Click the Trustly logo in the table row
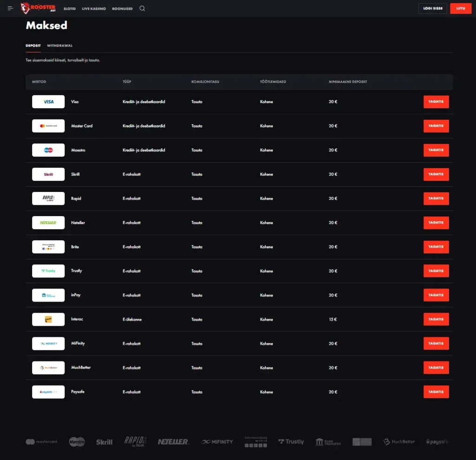This screenshot has height=460, width=476. coord(48,271)
